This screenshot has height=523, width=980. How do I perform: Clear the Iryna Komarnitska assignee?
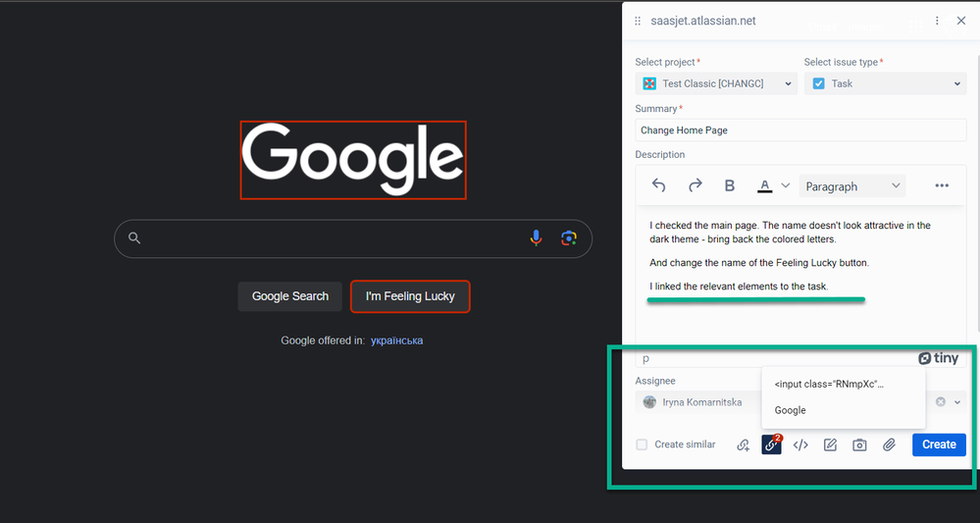click(x=940, y=402)
